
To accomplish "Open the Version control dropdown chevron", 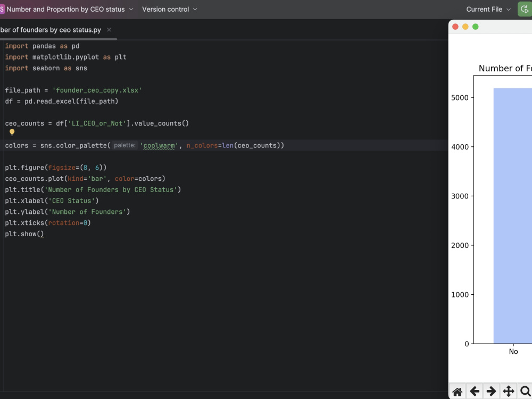I will [195, 9].
